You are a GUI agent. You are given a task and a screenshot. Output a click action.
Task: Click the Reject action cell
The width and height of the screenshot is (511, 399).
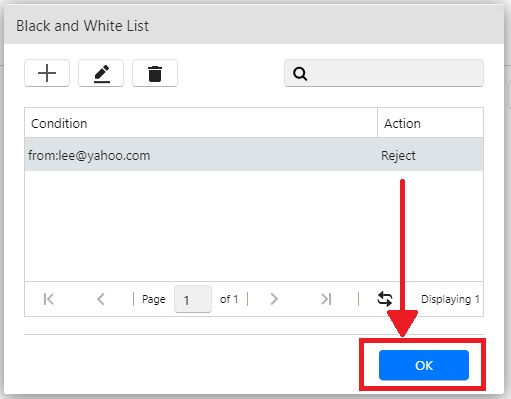pos(398,156)
